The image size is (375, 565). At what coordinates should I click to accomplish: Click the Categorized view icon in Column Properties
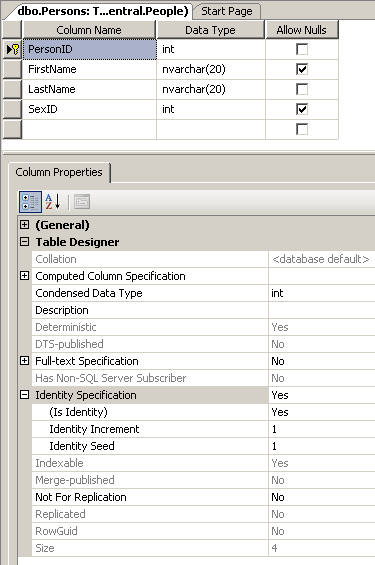pos(30,202)
